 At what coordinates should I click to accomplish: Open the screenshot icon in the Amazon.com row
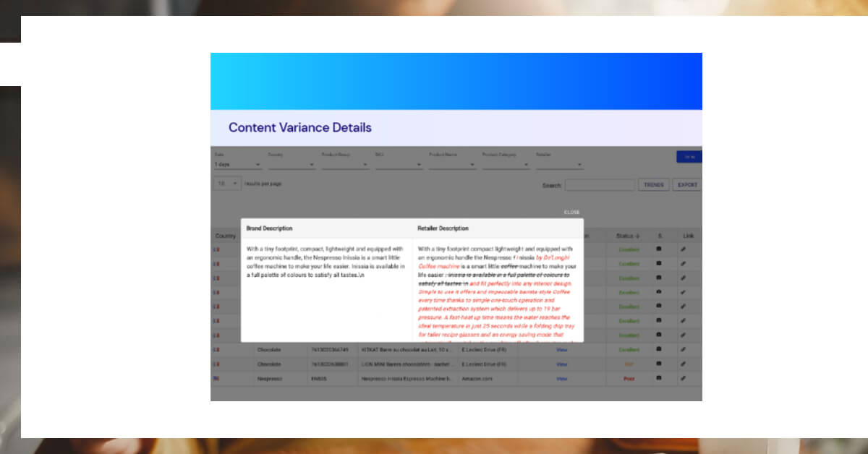[x=658, y=378]
